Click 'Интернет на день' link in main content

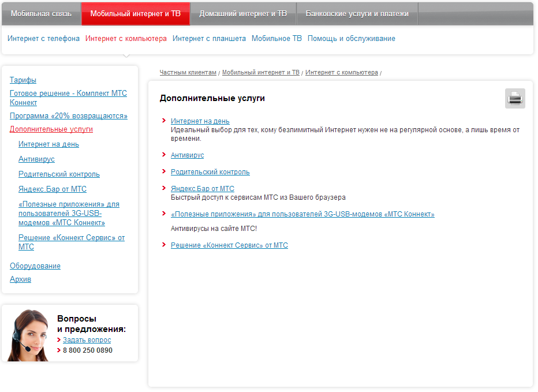point(200,121)
